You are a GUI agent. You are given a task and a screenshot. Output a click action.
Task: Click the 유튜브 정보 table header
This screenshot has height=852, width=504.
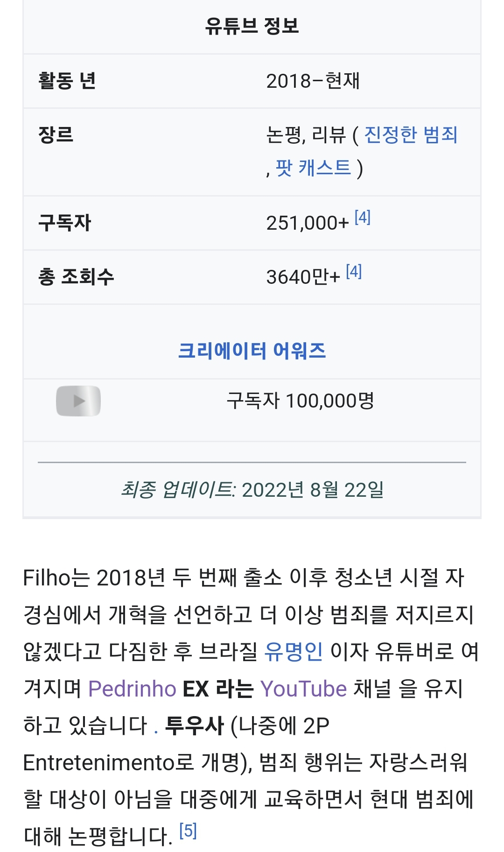tap(252, 26)
